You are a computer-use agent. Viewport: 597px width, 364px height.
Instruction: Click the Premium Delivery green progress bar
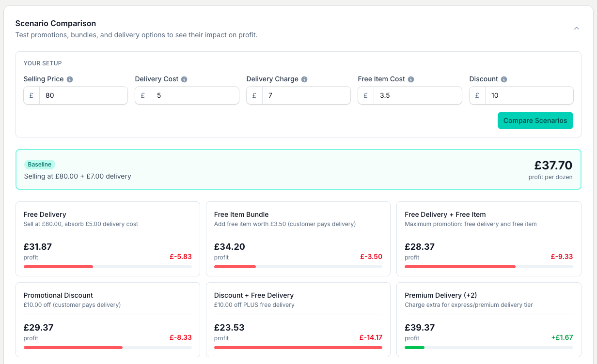tap(414, 348)
